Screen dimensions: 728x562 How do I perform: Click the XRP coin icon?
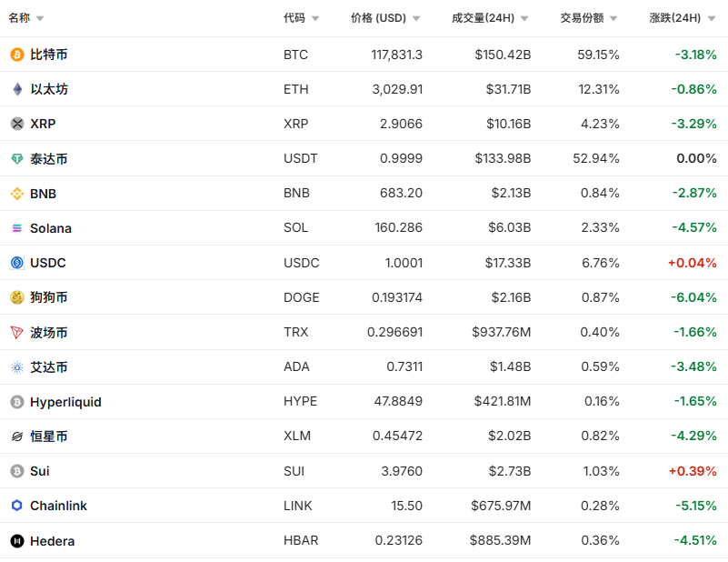coord(16,124)
